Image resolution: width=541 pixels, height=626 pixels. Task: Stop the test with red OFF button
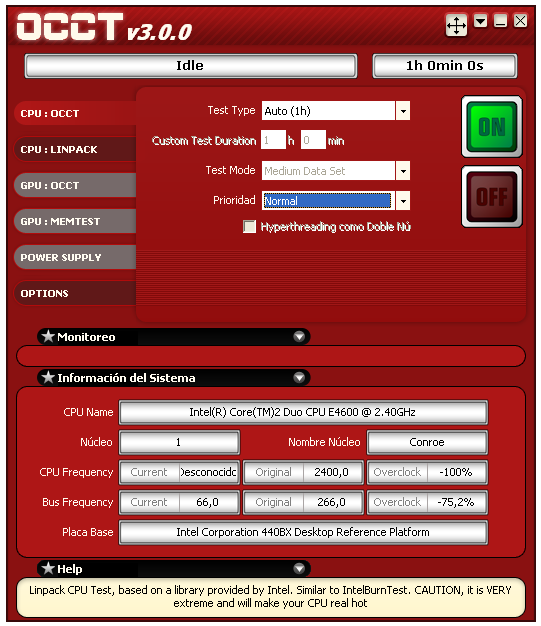(x=491, y=196)
